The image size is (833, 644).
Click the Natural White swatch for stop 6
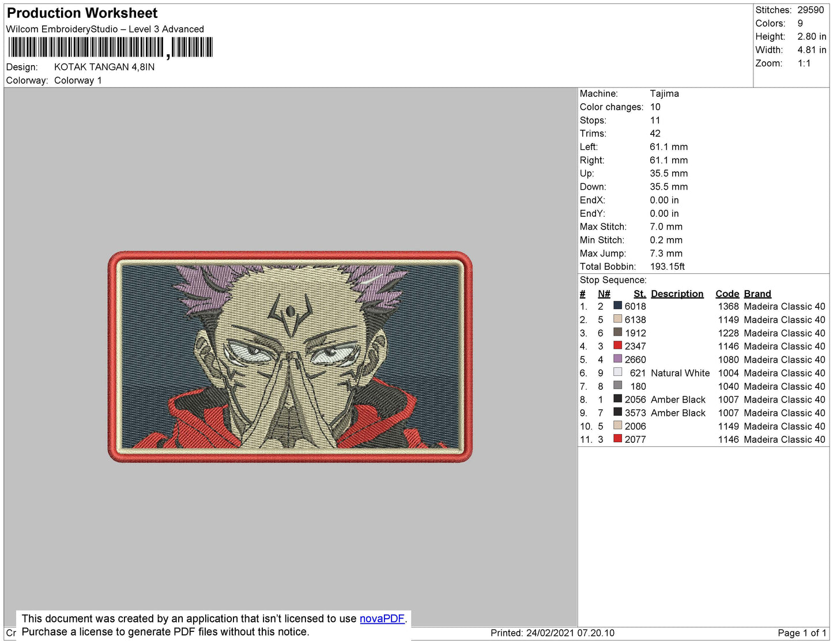[x=617, y=372]
